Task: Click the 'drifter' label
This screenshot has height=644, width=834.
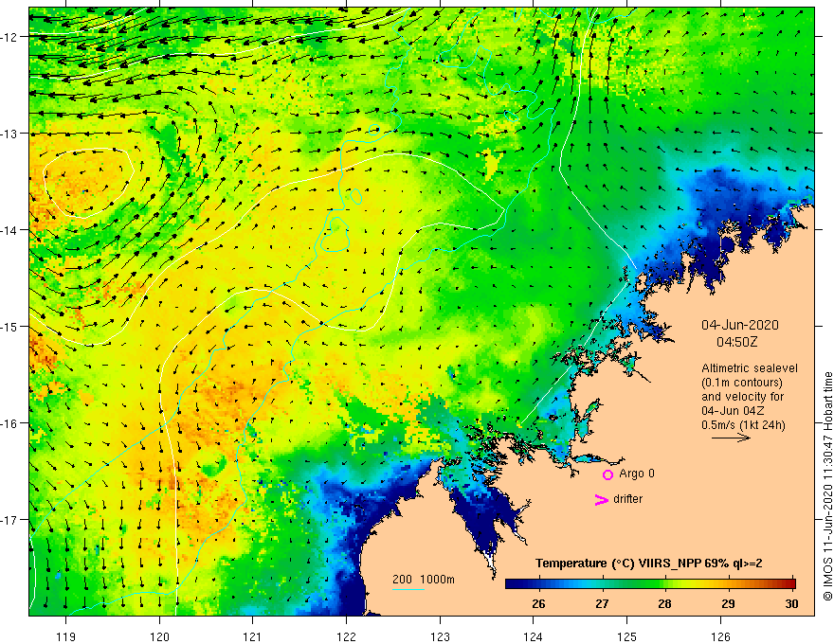Action: [x=627, y=499]
